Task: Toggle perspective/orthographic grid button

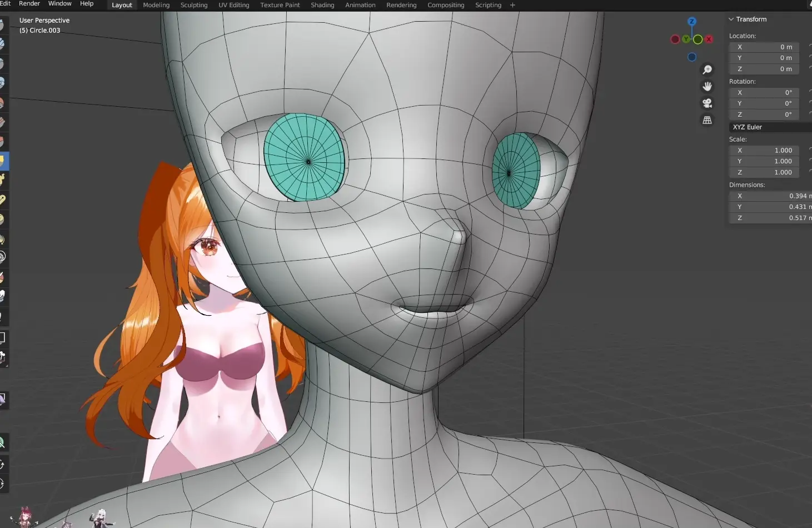Action: (707, 120)
